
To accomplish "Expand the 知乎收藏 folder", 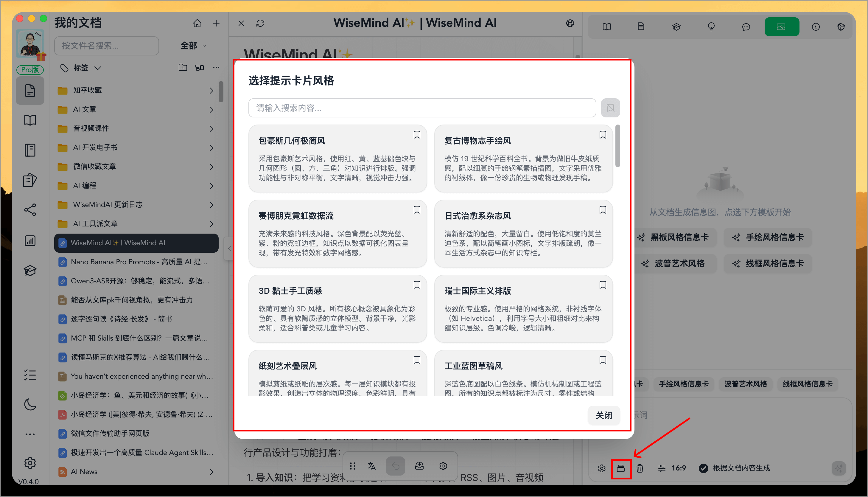I will (211, 90).
